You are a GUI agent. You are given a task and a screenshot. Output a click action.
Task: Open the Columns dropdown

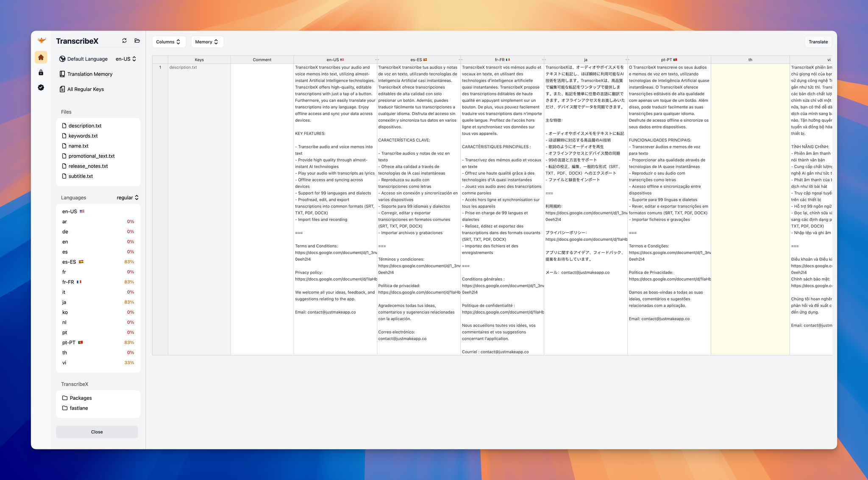(x=169, y=42)
